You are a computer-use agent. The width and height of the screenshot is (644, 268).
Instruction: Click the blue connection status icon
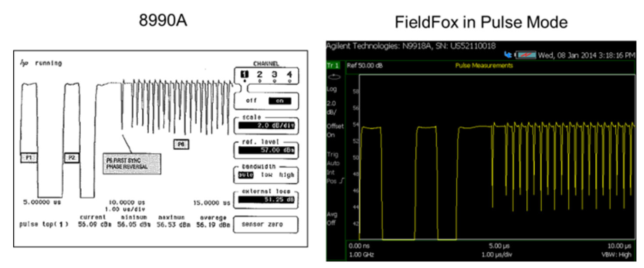(x=509, y=54)
